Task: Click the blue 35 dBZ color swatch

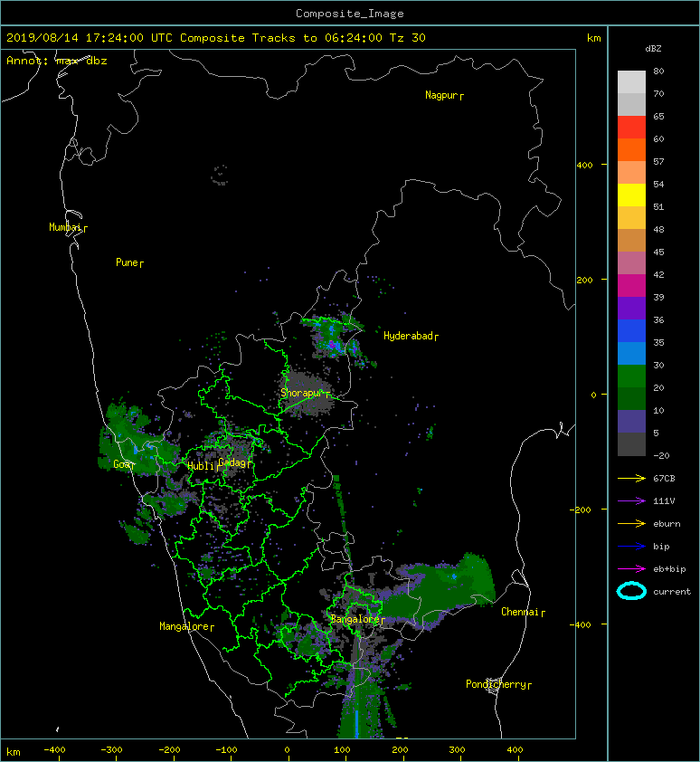Action: [631, 330]
